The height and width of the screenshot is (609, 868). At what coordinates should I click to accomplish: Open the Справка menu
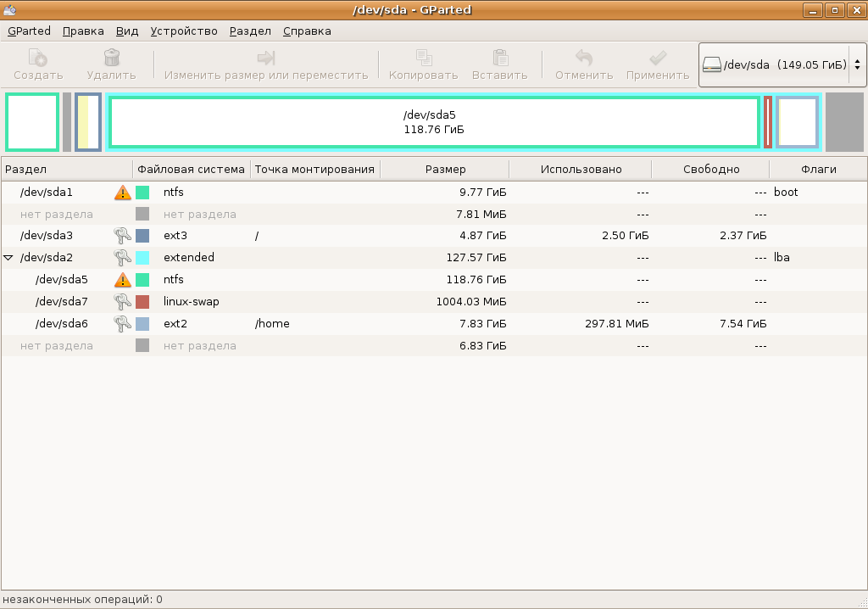307,31
